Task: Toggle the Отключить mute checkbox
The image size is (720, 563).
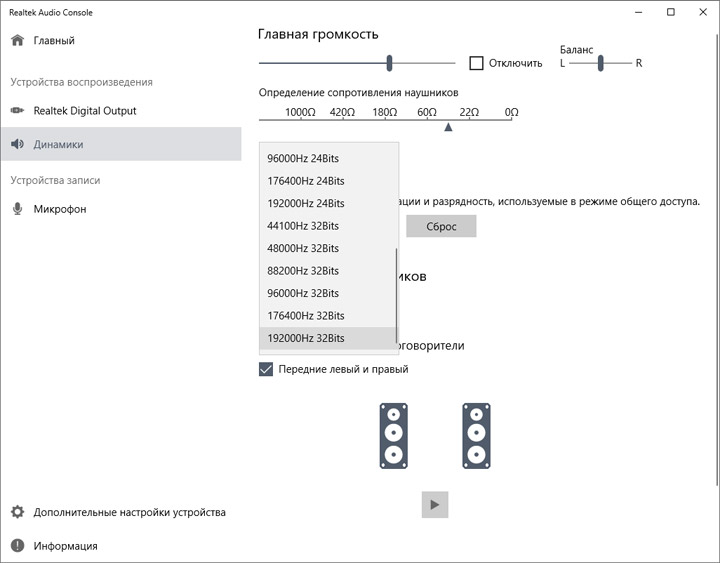Action: click(x=477, y=63)
